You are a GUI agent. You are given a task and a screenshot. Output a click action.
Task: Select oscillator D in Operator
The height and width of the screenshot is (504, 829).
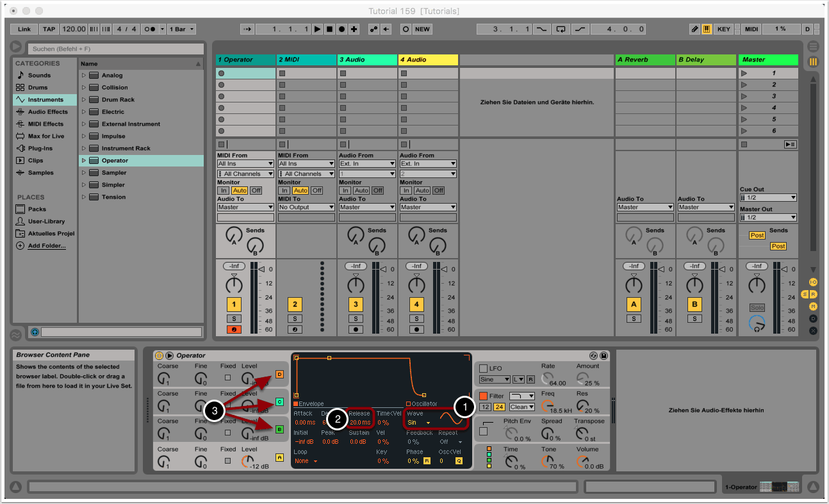coord(279,375)
